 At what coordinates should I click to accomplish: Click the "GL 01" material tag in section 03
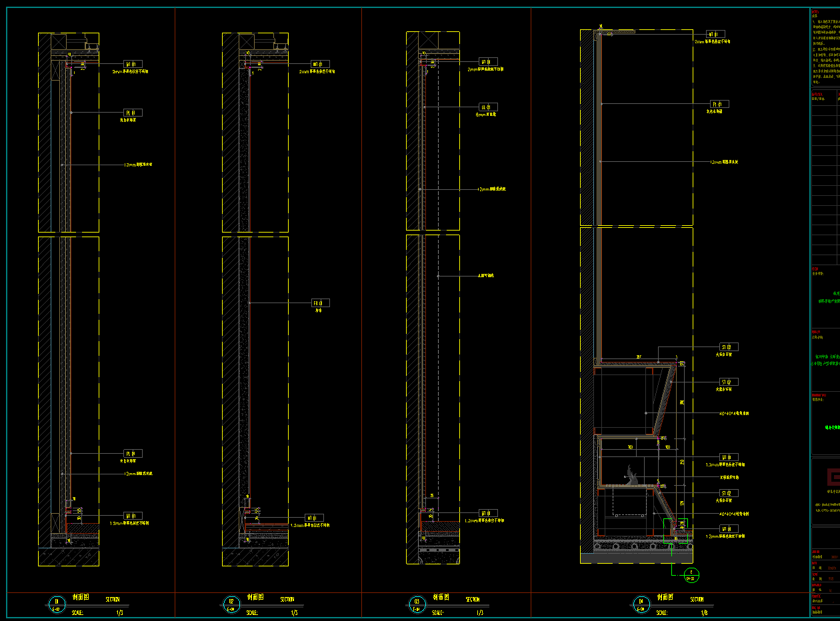(489, 107)
